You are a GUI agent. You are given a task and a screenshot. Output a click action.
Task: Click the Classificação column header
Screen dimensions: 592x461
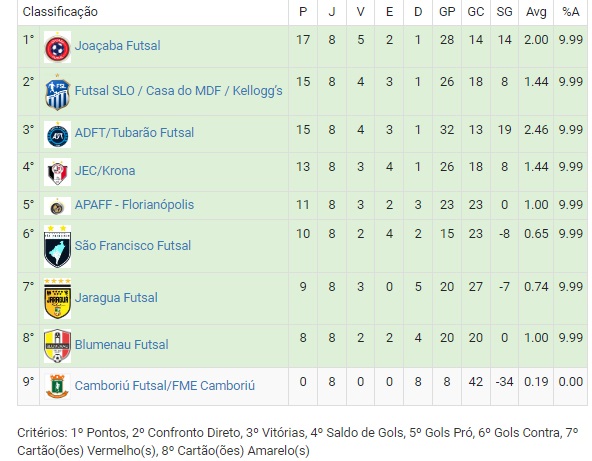click(60, 12)
